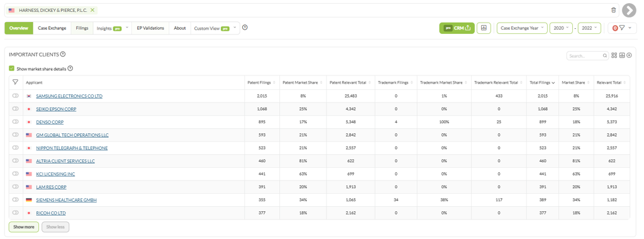
Task: Toggle the switch for Altria Client Services row
Action: tap(16, 160)
